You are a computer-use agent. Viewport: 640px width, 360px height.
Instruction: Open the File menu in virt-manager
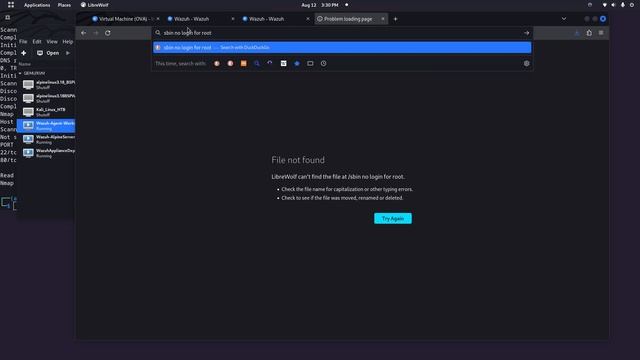[x=23, y=42]
